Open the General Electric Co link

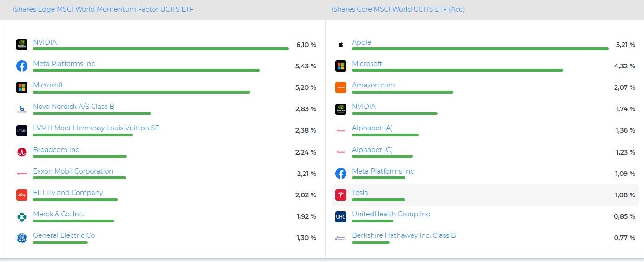pos(64,235)
